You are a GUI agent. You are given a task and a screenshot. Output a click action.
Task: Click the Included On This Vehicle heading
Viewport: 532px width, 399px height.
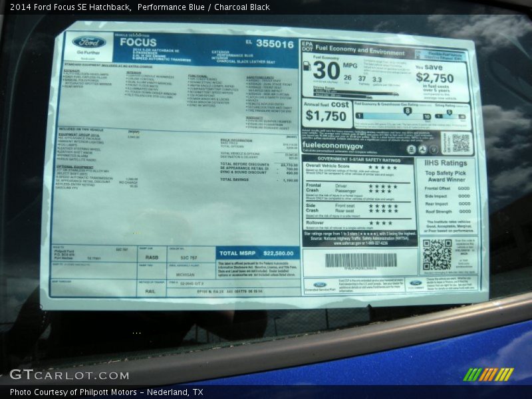[x=80, y=130]
